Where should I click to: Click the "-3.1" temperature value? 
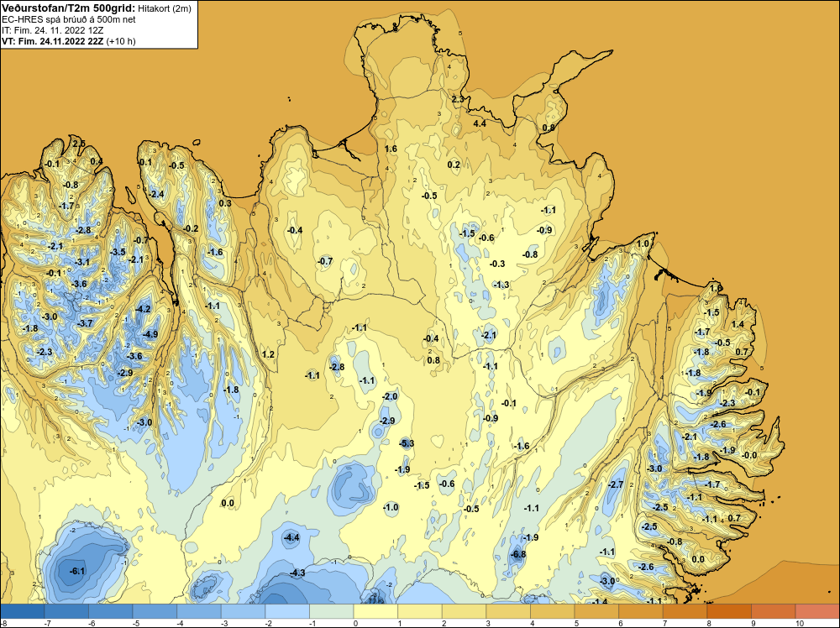tap(82, 262)
